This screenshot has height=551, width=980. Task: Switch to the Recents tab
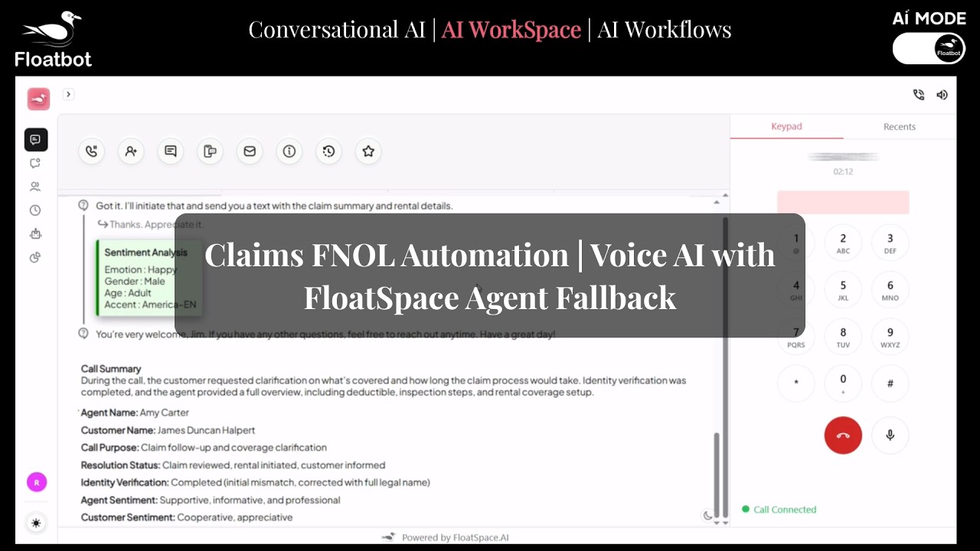pyautogui.click(x=900, y=126)
